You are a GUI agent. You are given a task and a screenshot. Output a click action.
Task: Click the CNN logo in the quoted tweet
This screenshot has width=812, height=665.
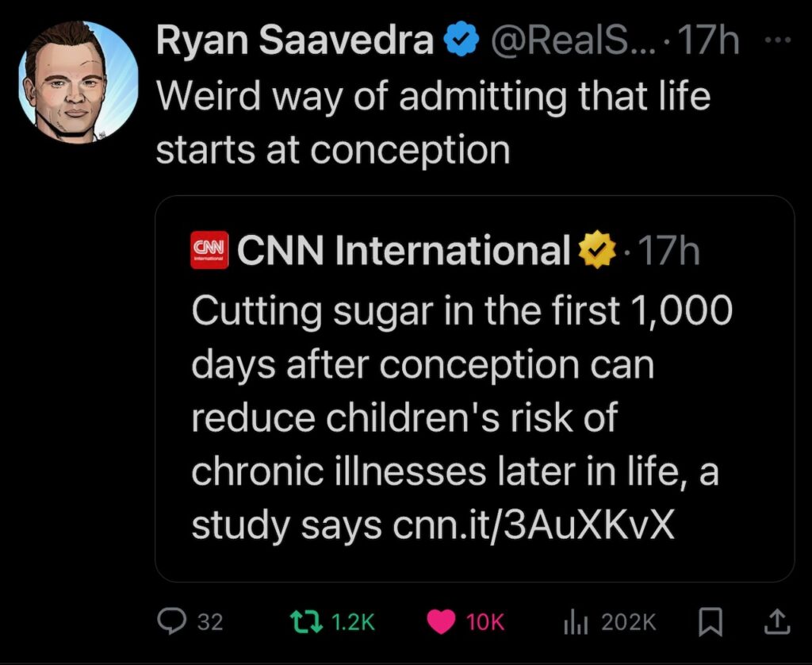pos(210,251)
